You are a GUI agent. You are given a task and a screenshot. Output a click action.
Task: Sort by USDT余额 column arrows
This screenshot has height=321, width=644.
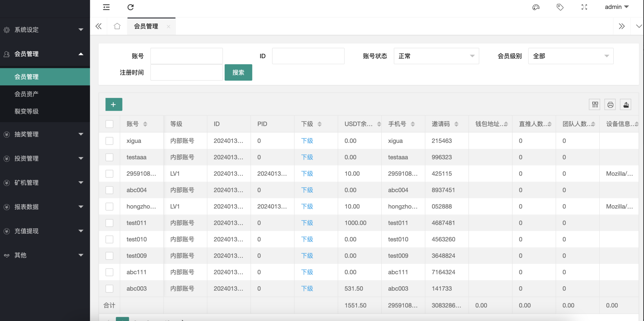pos(379,124)
